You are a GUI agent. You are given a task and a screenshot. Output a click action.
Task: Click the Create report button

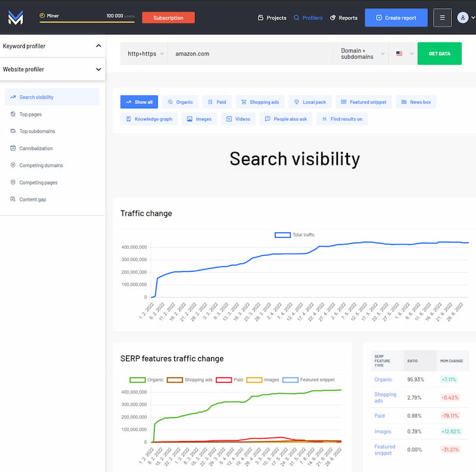396,18
